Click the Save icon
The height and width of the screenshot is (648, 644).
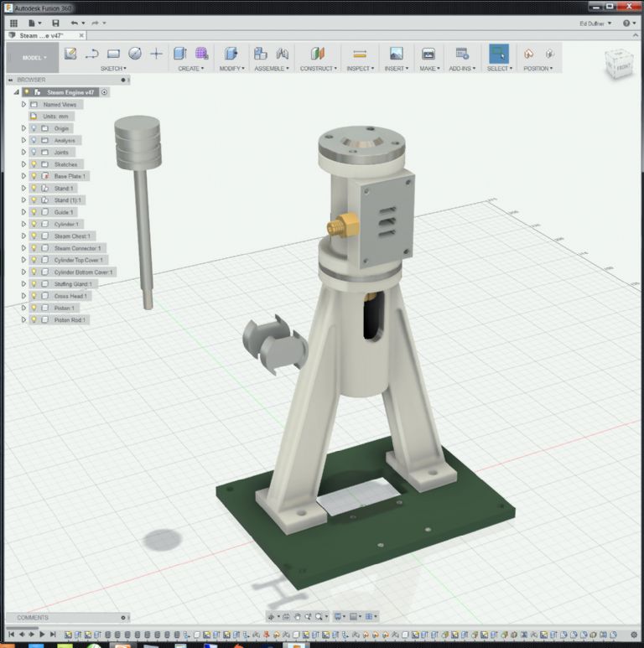coord(55,23)
